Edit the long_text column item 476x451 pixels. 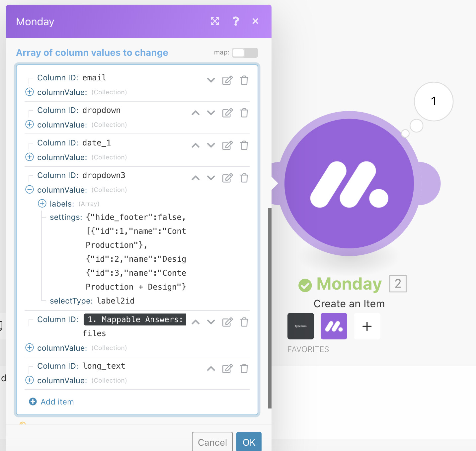[x=227, y=368]
